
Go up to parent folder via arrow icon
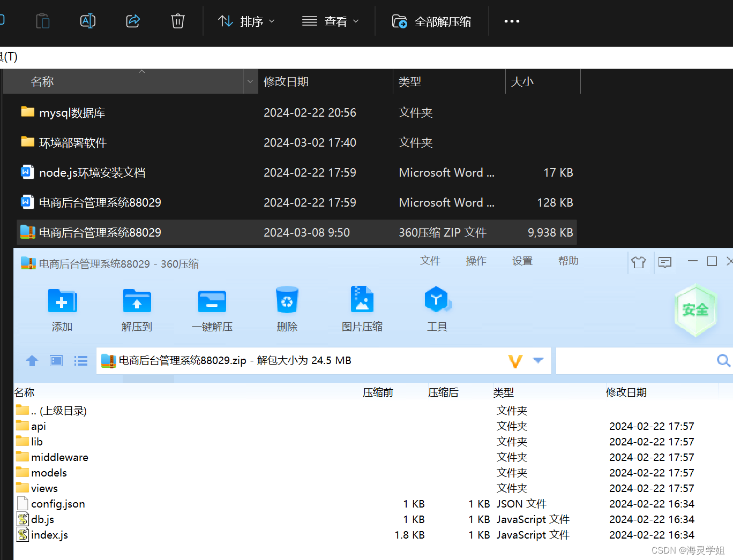click(32, 360)
